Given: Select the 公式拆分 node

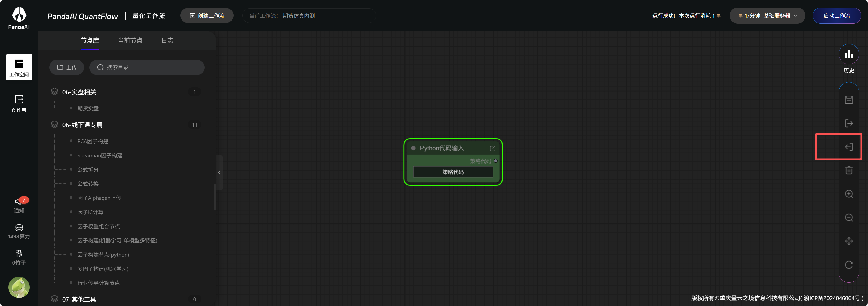Looking at the screenshot, I should [88, 170].
